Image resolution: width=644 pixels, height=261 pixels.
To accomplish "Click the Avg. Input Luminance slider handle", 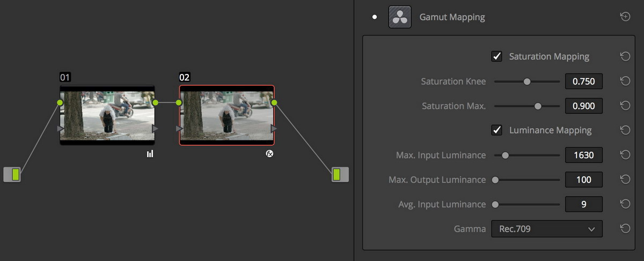I will [495, 204].
